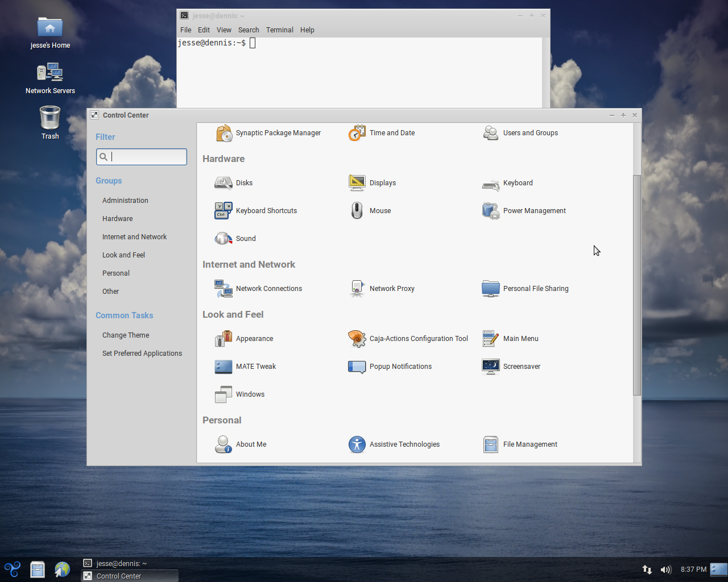Open Displays settings icon
This screenshot has height=582, width=728.
pyautogui.click(x=357, y=183)
